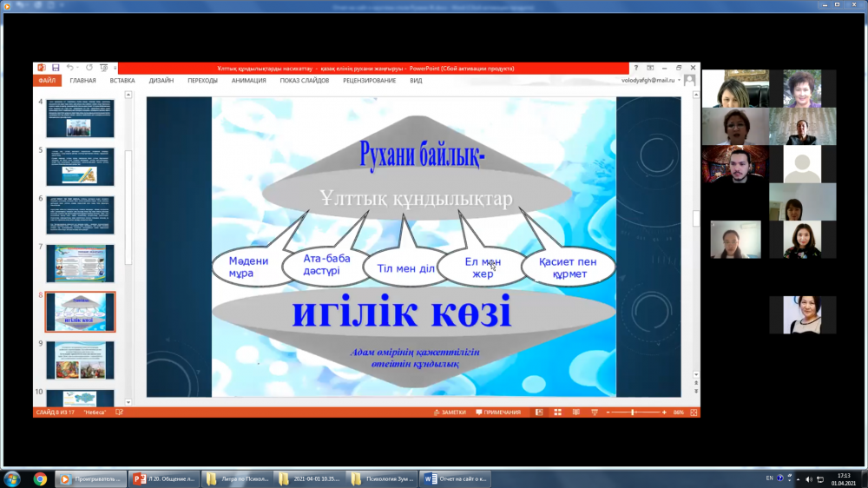Screen dimensions: 868x488
Task: Click the Save icon in PowerPoint toolbar
Action: (56, 68)
